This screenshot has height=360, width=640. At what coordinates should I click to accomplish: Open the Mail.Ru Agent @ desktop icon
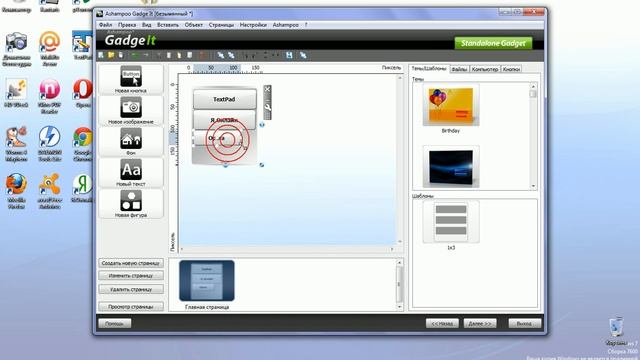49,49
